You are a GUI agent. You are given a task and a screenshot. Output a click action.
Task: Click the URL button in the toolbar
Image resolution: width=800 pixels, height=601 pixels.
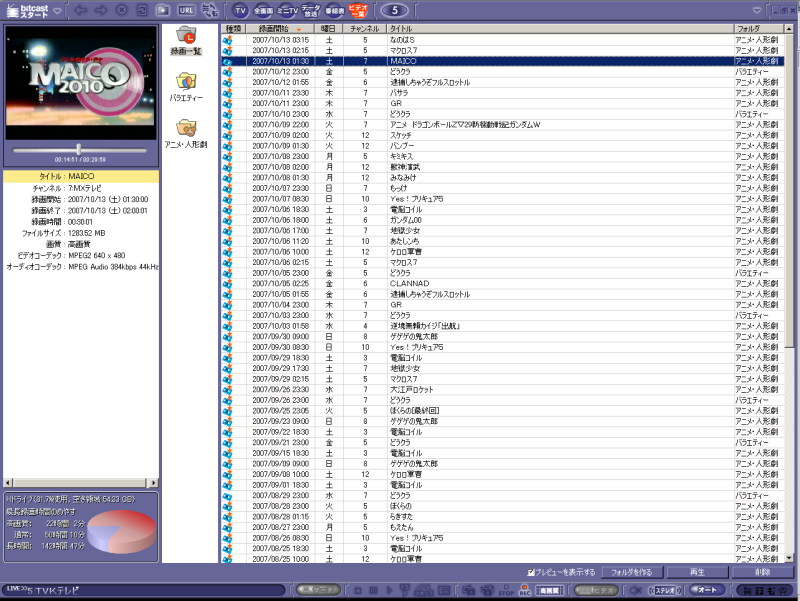(x=186, y=10)
